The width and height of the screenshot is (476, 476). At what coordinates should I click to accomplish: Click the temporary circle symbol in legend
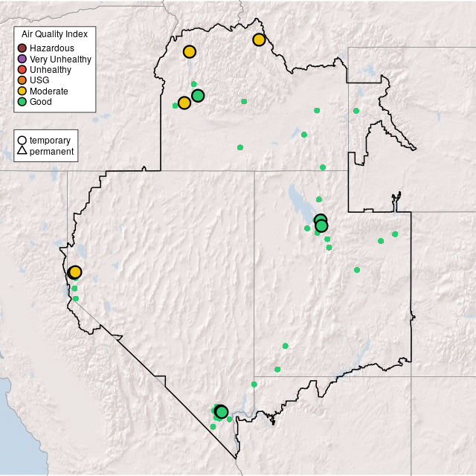pos(22,141)
